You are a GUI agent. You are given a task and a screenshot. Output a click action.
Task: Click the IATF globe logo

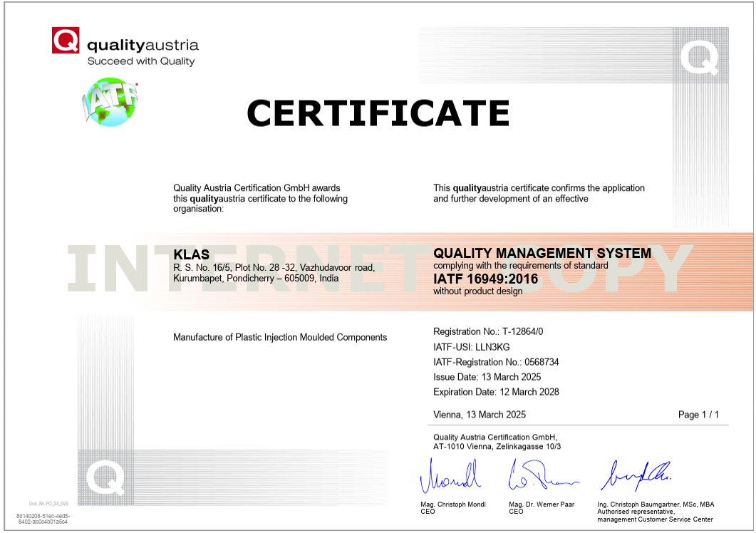point(110,103)
